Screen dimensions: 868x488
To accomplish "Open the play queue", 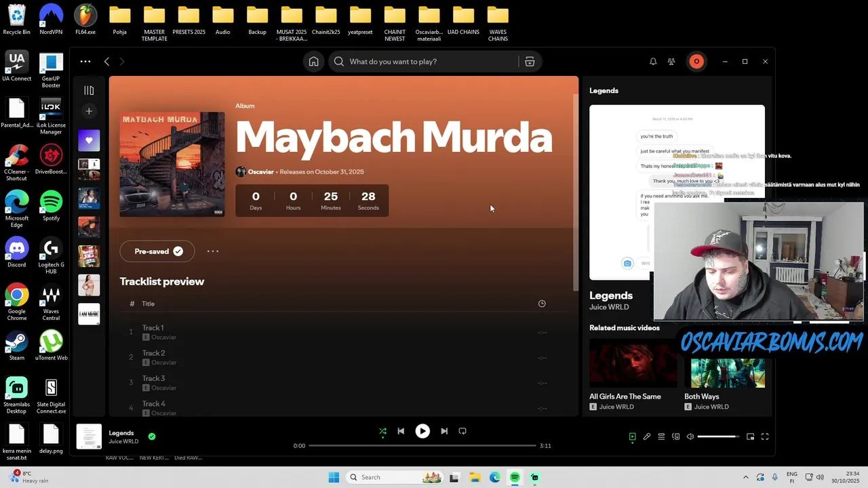I will tap(661, 437).
